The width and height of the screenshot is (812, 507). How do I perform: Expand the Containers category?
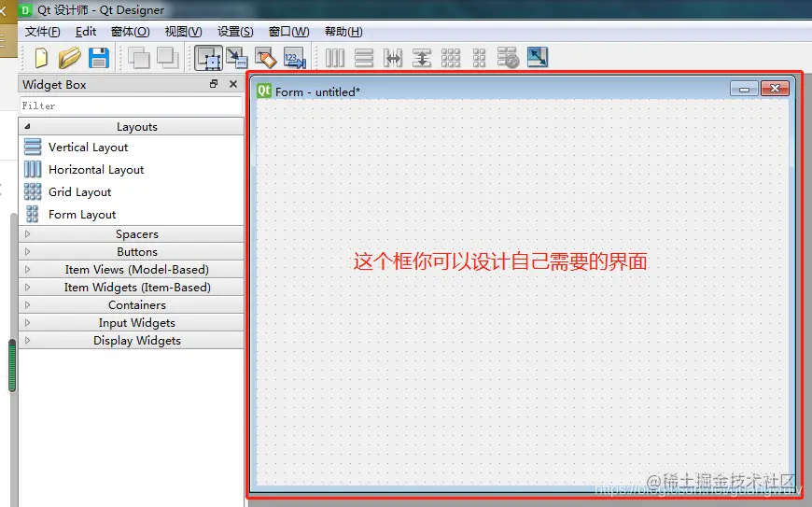tap(131, 305)
